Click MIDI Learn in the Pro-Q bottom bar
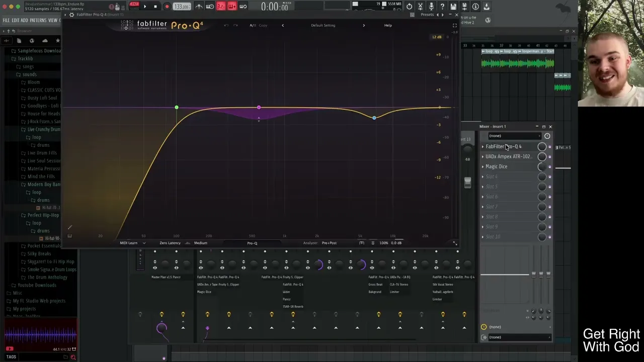 coord(128,243)
